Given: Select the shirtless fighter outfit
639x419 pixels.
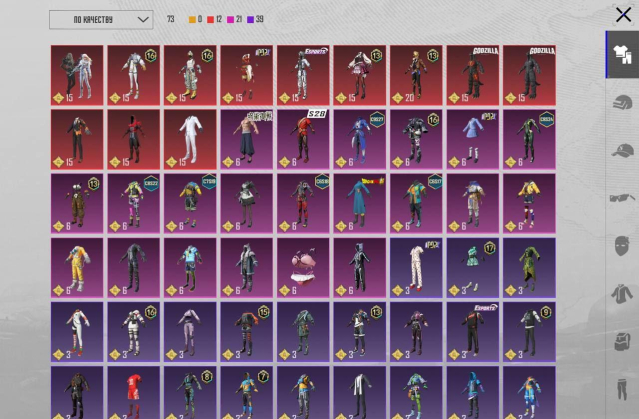Looking at the screenshot, I should click(x=247, y=139).
